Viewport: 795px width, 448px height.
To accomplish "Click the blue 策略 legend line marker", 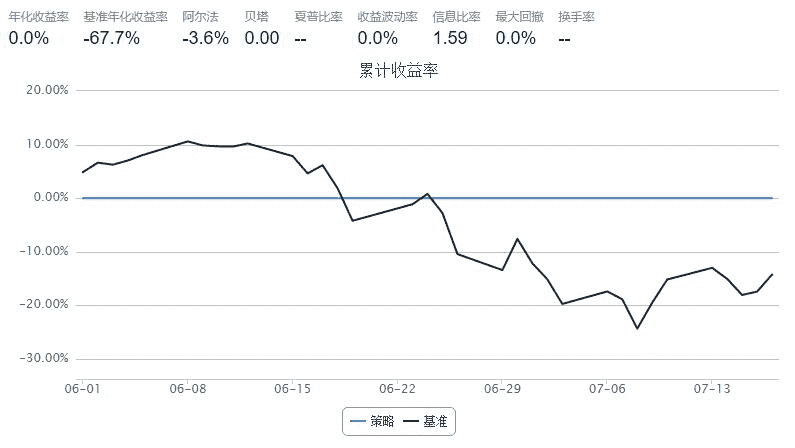I will coord(358,422).
